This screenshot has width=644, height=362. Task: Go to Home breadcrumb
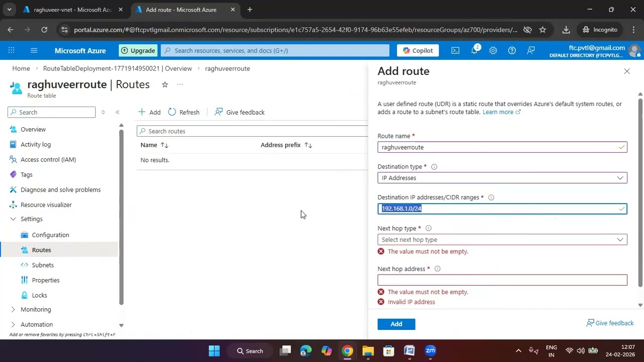[21, 68]
